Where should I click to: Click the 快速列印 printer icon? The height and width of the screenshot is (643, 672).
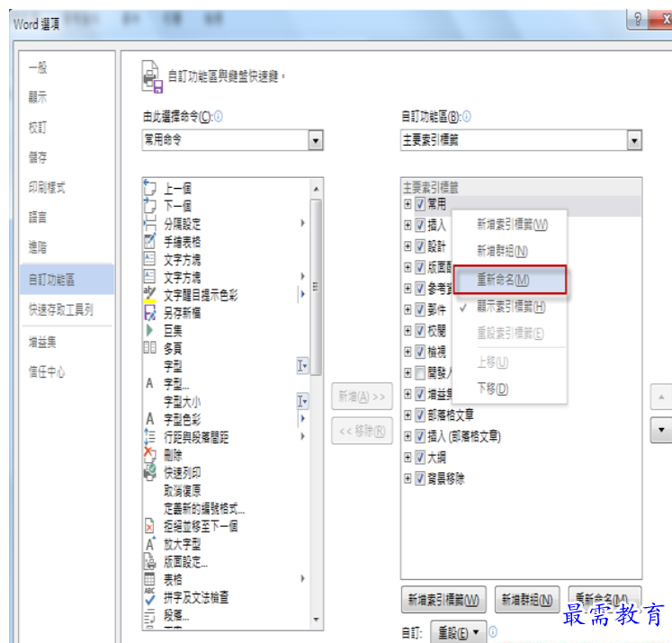149,472
